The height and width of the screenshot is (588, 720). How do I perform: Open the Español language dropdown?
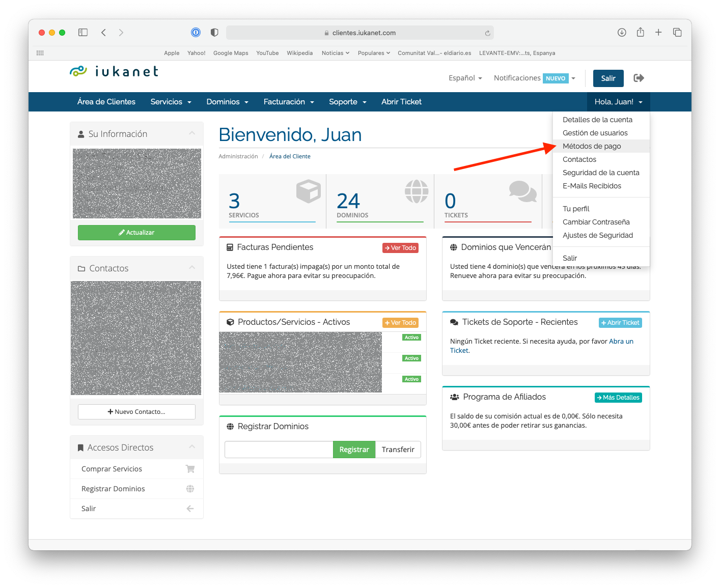click(465, 78)
